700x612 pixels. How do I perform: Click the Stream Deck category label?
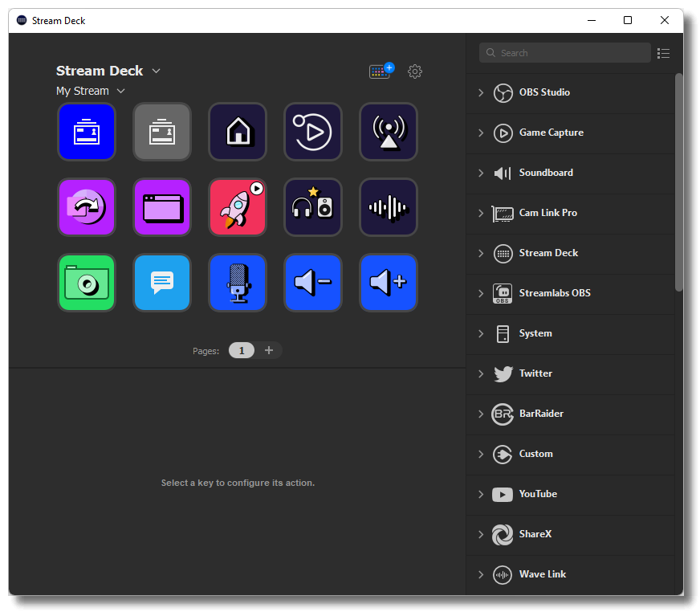(548, 253)
